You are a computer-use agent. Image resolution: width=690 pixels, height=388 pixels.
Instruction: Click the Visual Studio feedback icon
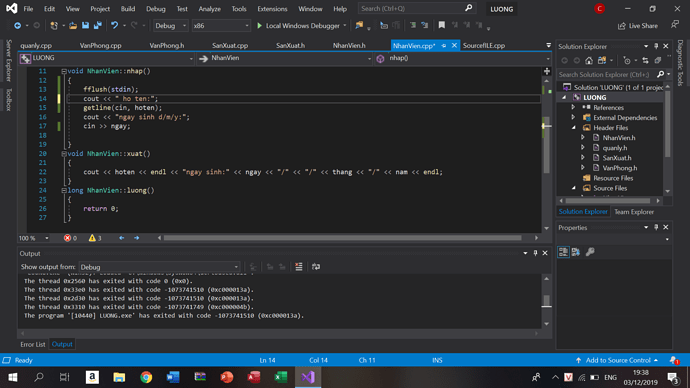(675, 25)
